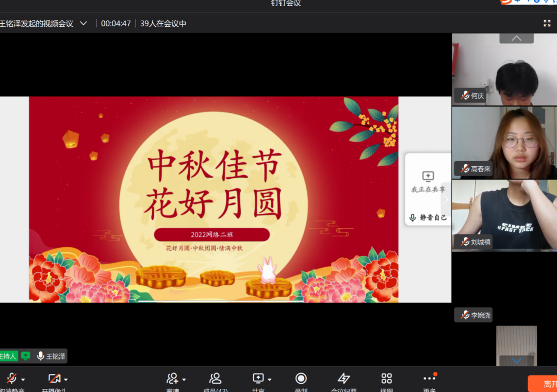Open microphone options dropdown arrow
Screen dimensions: 557x392
(23, 380)
